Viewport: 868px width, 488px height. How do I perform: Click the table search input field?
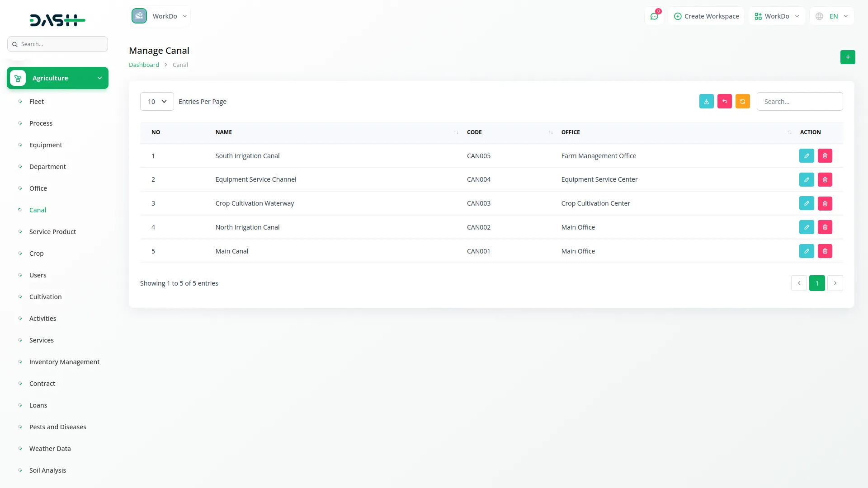point(799,102)
